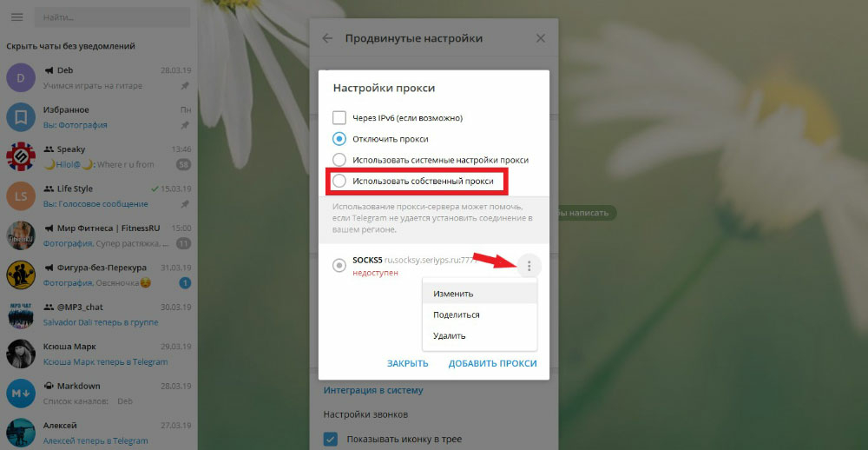Click ДОБАВИТЬ ПРОКСИ button

(x=493, y=363)
